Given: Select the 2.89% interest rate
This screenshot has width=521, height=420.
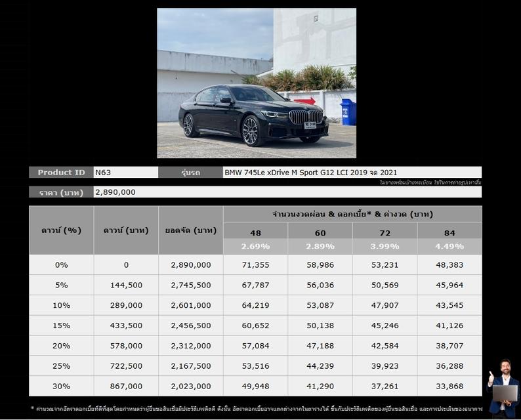Looking at the screenshot, I should [x=320, y=246].
